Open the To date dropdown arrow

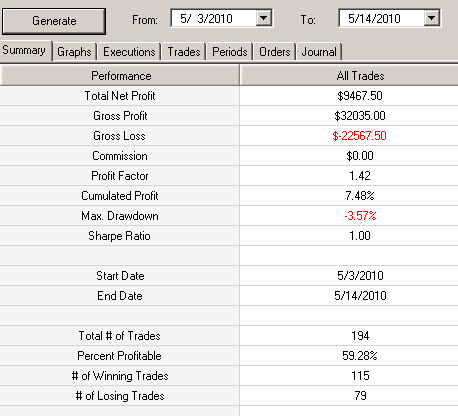click(431, 18)
